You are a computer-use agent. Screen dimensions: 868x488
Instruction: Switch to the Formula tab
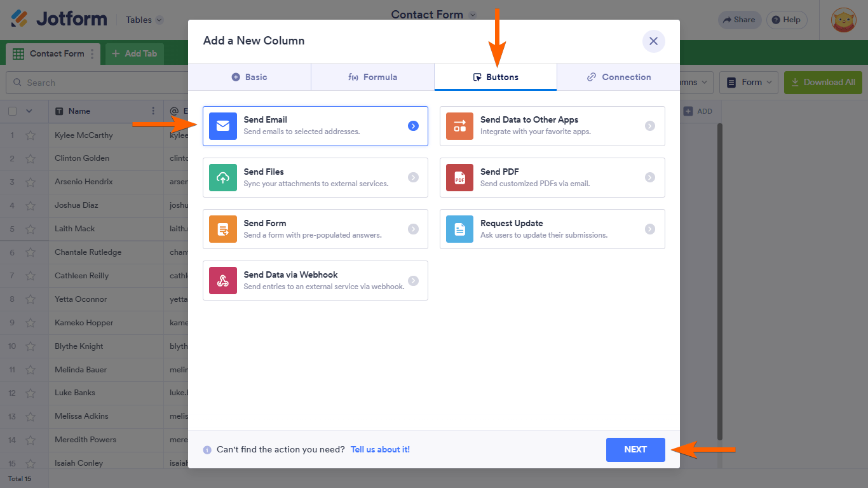[x=372, y=77]
